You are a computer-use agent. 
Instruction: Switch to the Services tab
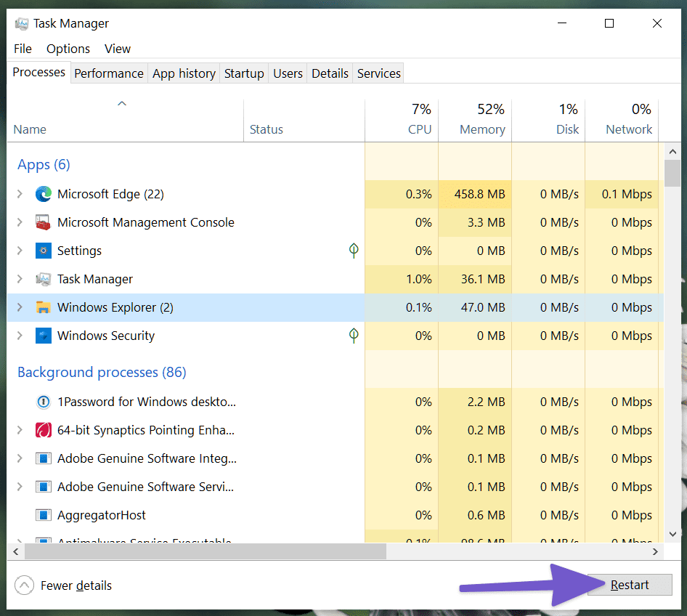point(379,73)
